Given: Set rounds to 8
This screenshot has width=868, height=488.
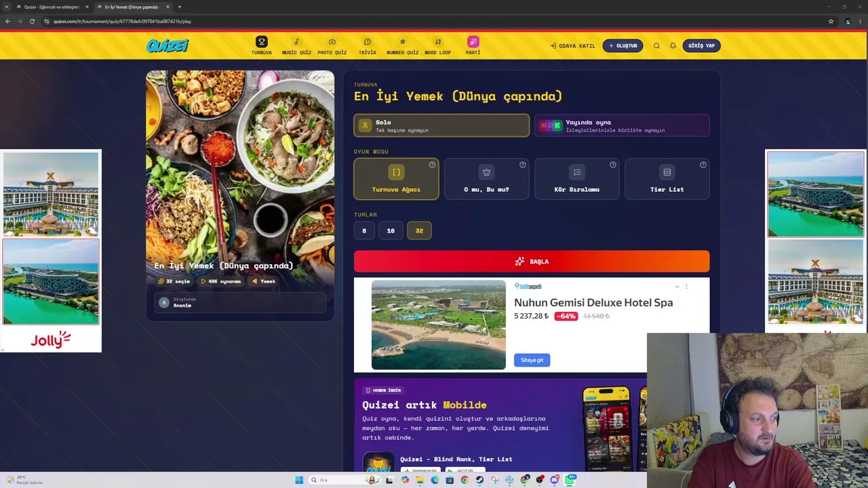Looking at the screenshot, I should [x=364, y=230].
